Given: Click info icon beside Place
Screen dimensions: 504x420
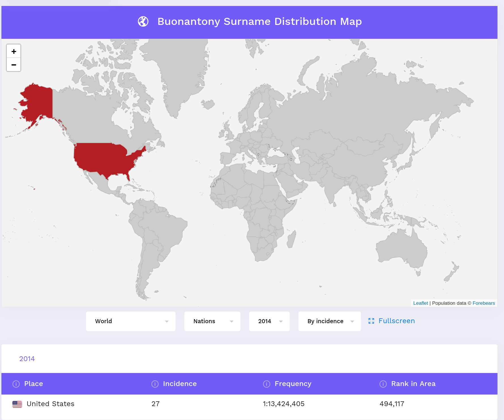Looking at the screenshot, I should (x=16, y=384).
